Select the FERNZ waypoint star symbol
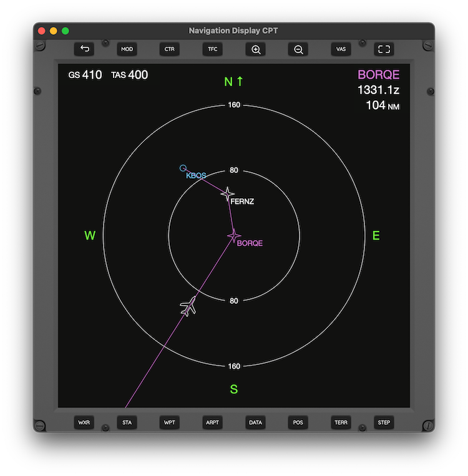 click(228, 195)
